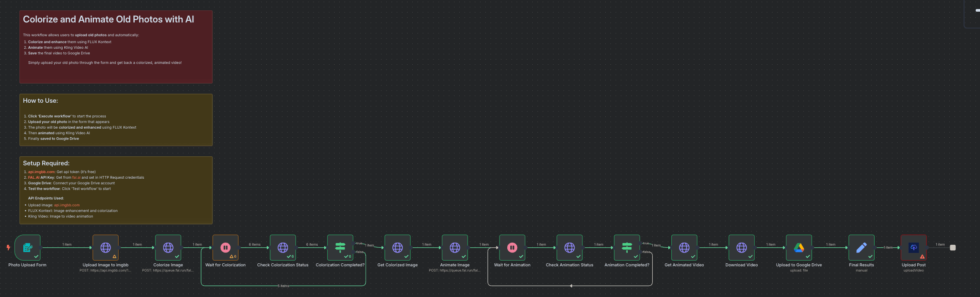Open the Animation Completed? IF node
The width and height of the screenshot is (980, 297).
(x=627, y=247)
